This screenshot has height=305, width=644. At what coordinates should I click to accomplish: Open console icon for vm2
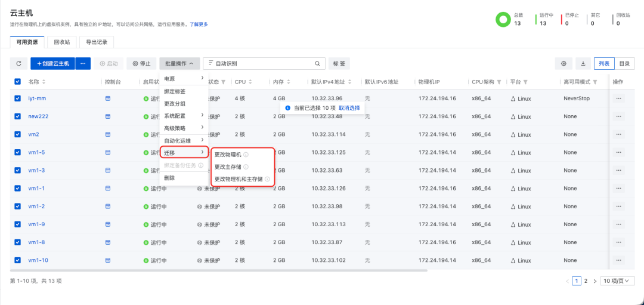[107, 134]
